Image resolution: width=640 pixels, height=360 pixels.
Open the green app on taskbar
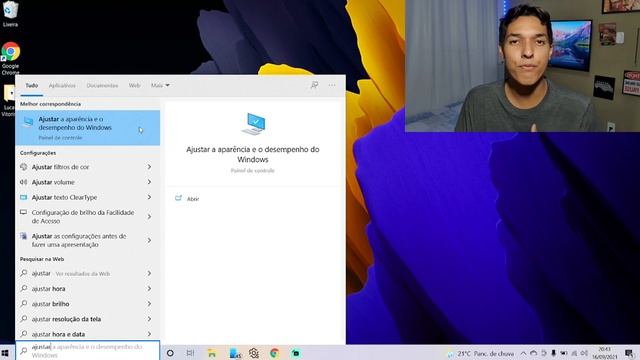(x=296, y=353)
